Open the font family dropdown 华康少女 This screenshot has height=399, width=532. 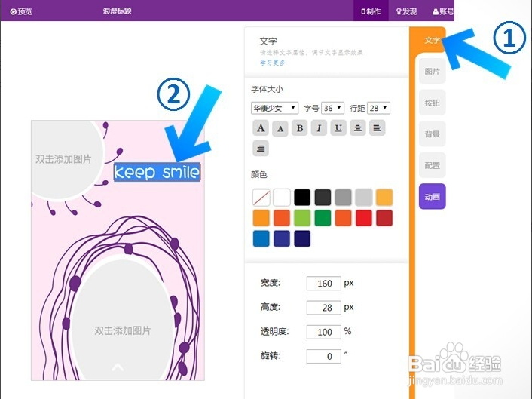(274, 108)
